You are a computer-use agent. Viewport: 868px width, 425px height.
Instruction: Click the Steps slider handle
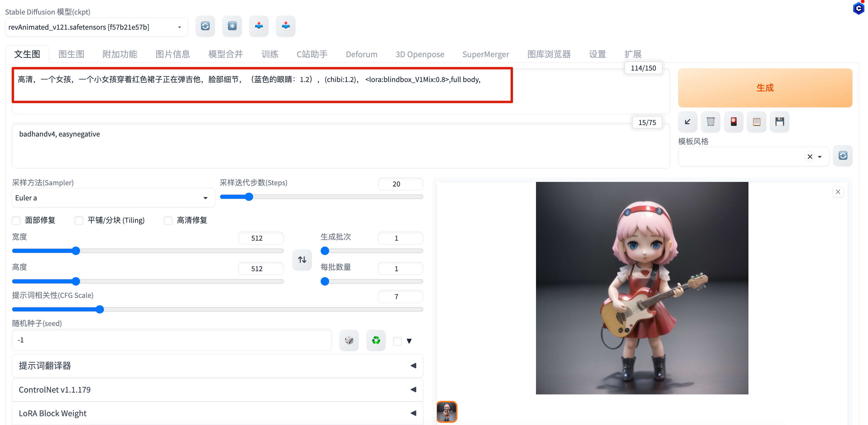point(249,197)
